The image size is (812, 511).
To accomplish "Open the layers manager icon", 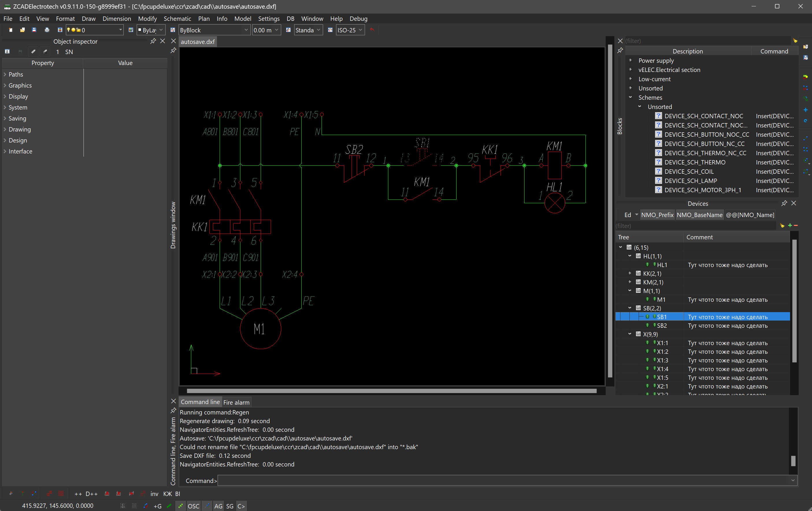I will [60, 30].
